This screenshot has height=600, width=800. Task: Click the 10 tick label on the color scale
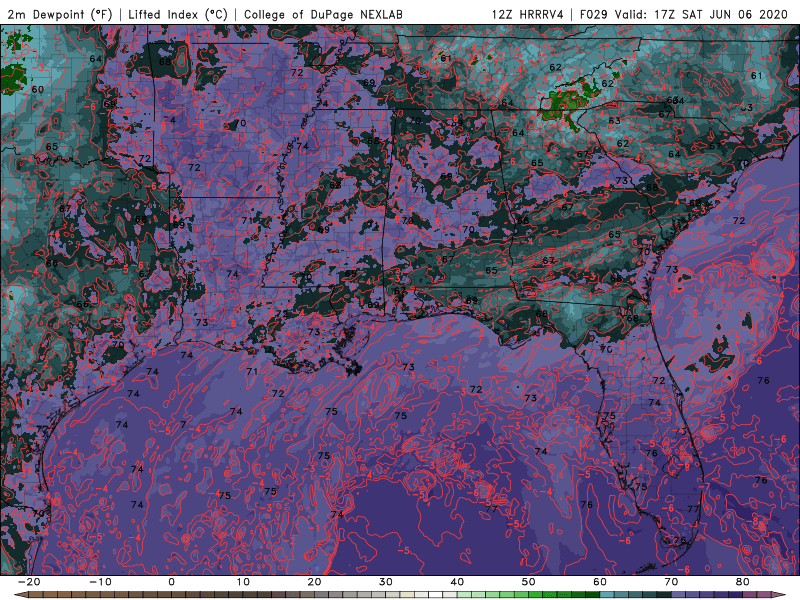[243, 582]
